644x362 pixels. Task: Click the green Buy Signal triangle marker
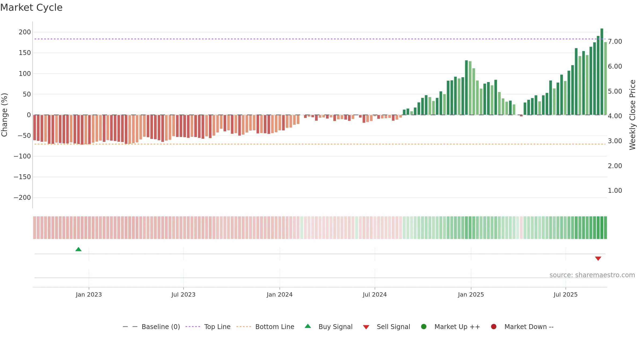click(78, 249)
